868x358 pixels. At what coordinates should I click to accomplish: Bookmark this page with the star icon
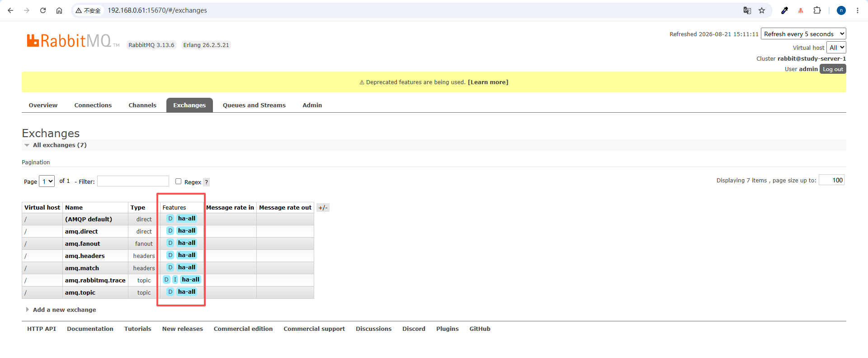762,10
